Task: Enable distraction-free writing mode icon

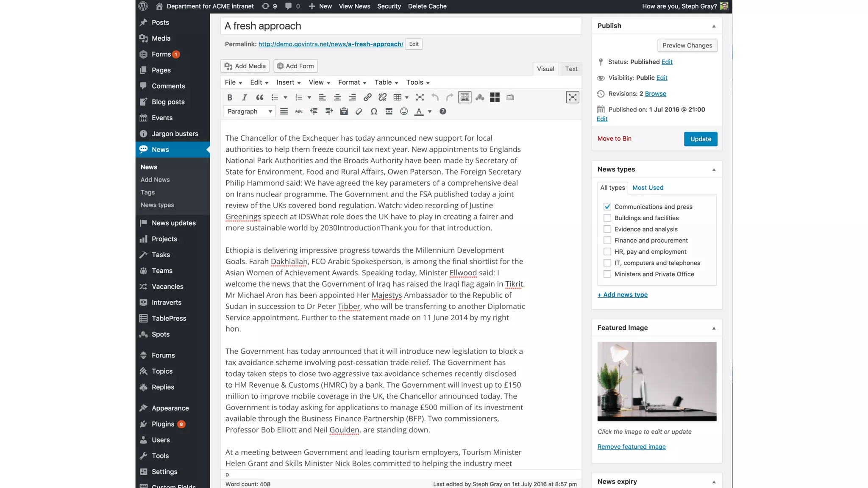Action: pos(572,97)
